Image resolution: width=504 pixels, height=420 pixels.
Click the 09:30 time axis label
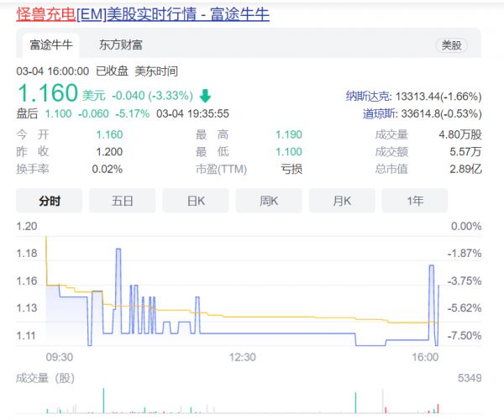pyautogui.click(x=58, y=358)
